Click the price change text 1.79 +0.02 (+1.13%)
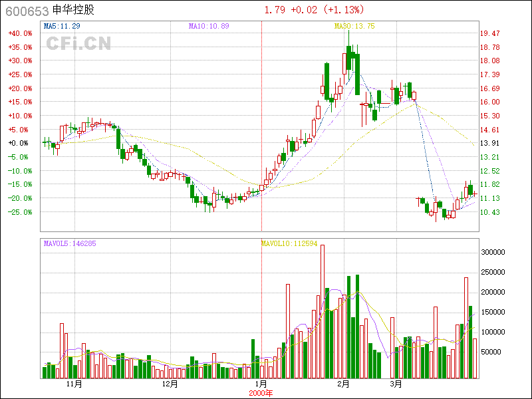 (314, 10)
